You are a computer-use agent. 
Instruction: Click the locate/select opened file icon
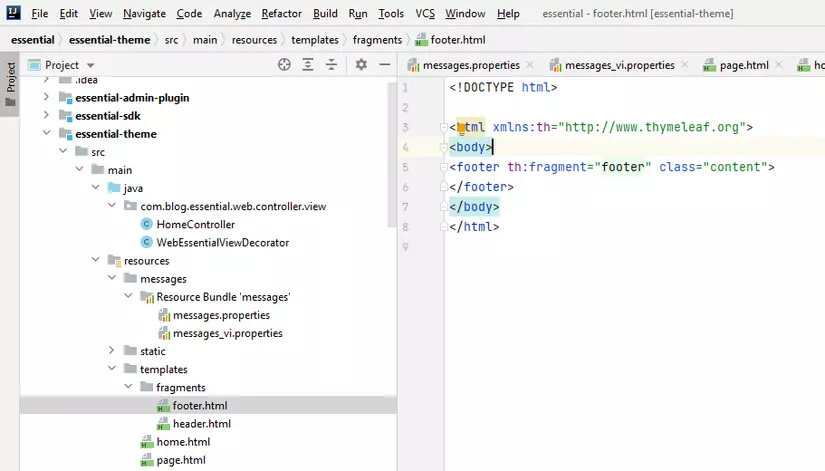pyautogui.click(x=284, y=65)
